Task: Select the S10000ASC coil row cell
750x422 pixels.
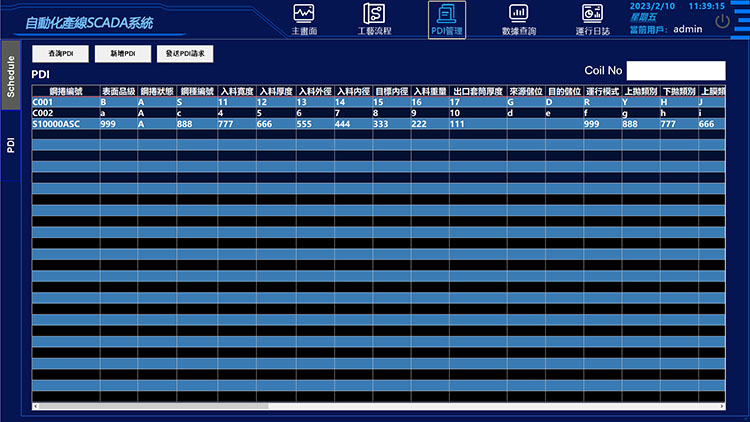Action: click(x=66, y=124)
